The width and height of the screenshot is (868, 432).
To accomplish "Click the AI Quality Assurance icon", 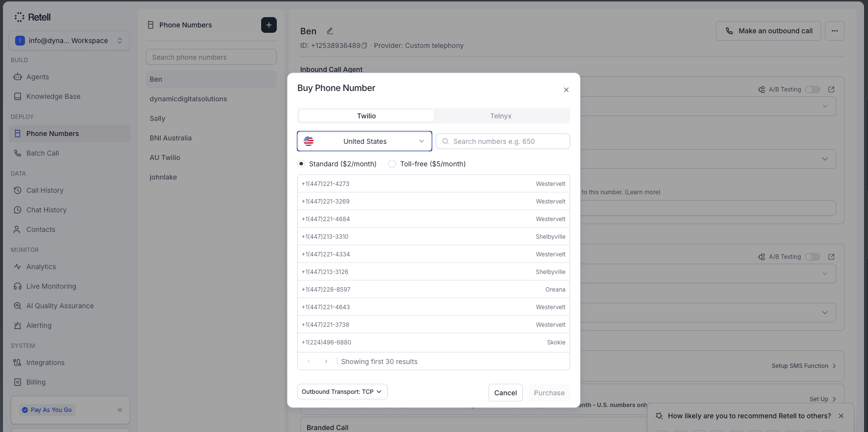I will 18,306.
